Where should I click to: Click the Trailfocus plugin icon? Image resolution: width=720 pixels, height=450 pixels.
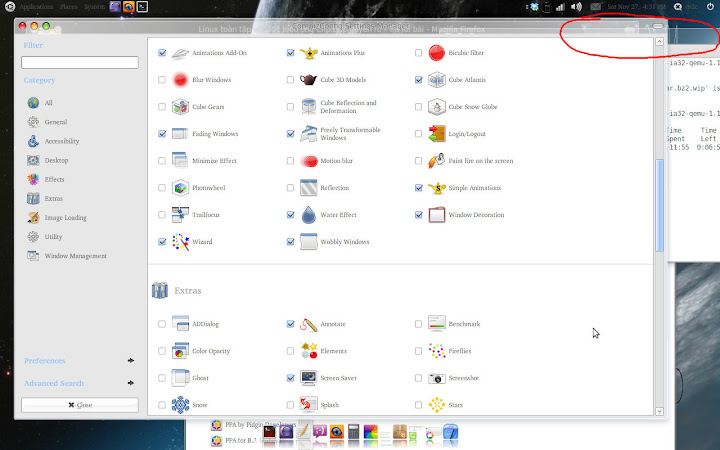180,215
